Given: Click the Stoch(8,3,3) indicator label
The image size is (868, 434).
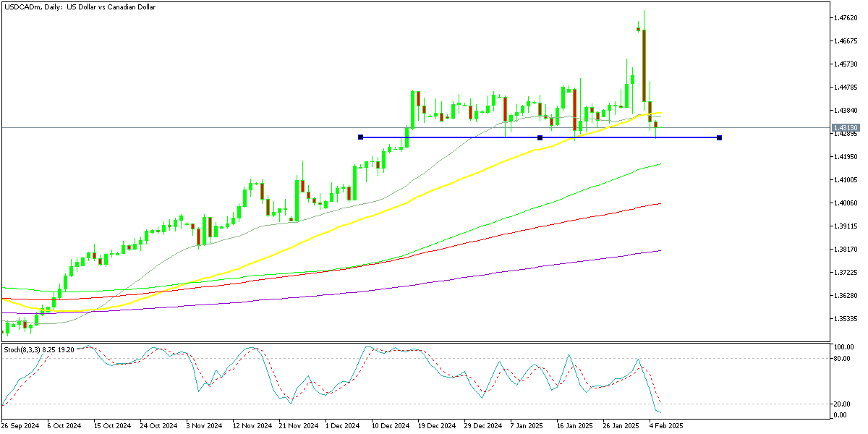Looking at the screenshot, I should tap(38, 349).
